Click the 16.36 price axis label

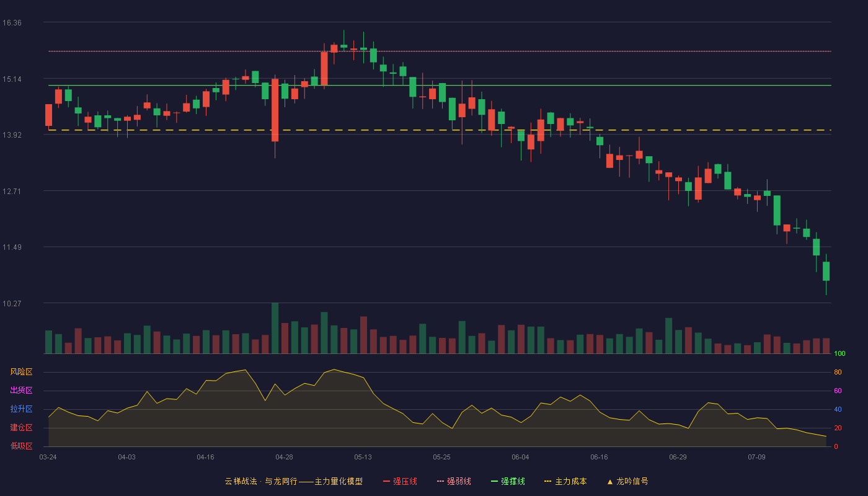tap(12, 23)
